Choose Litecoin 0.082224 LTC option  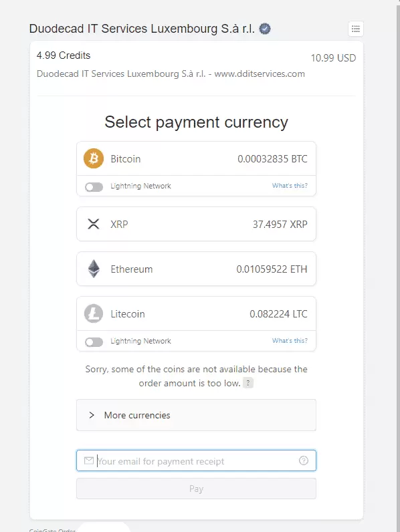click(x=196, y=313)
